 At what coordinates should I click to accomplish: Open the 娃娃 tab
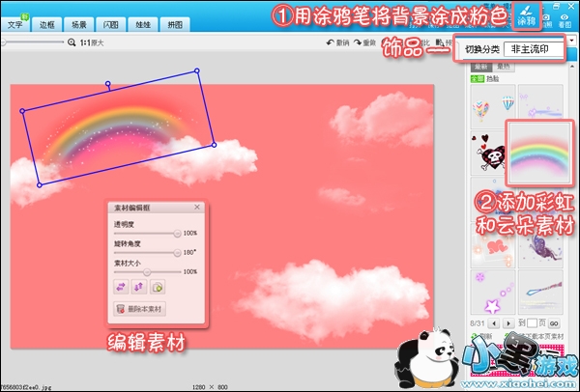pyautogui.click(x=143, y=24)
